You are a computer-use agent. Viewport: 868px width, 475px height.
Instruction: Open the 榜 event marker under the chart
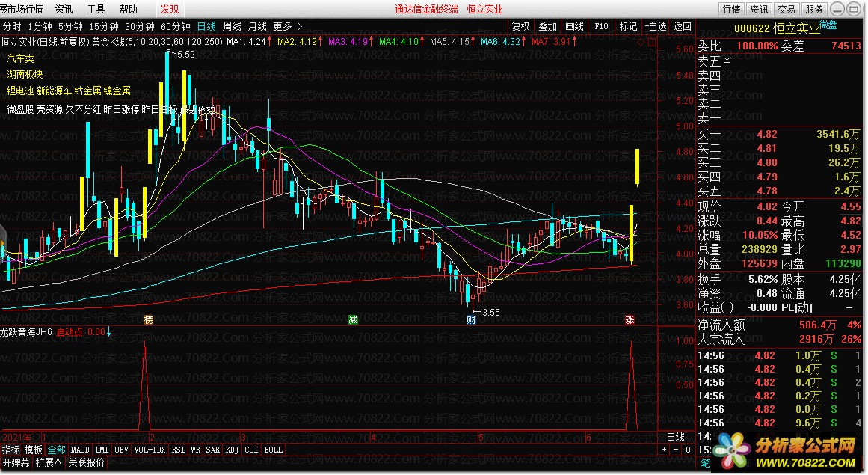148,319
